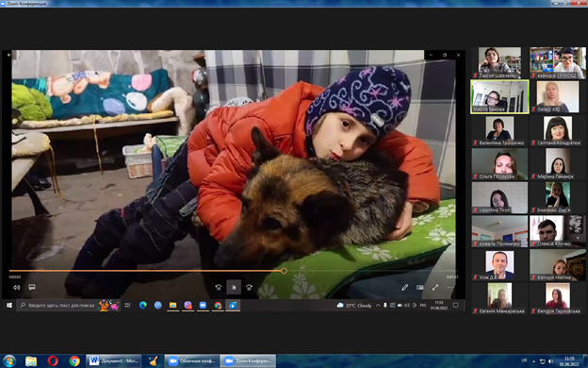
Task: Open Opera browser from the taskbar
Action: [53, 361]
